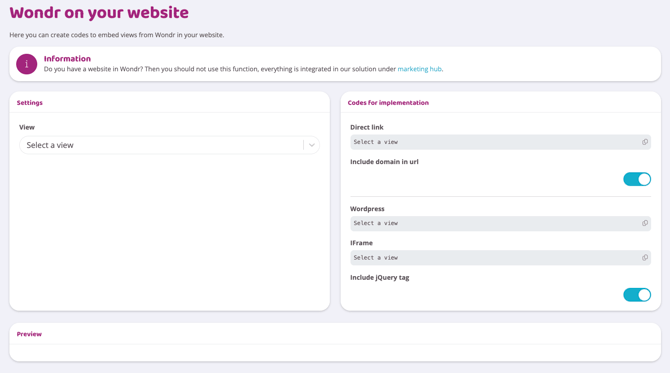
Task: Click the View dropdown chevron arrow
Action: 311,145
